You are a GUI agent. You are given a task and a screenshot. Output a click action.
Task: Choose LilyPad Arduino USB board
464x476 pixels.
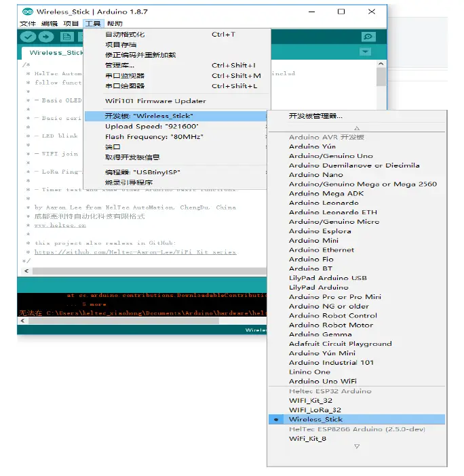click(357, 278)
